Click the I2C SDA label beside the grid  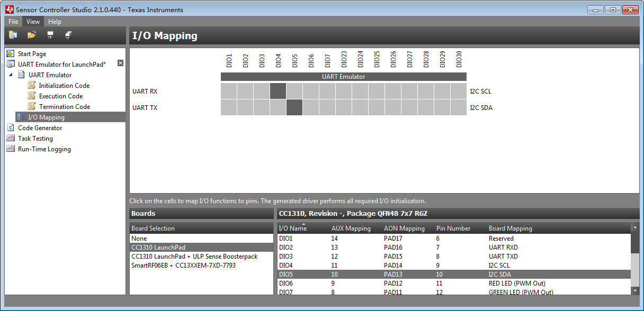click(x=481, y=108)
